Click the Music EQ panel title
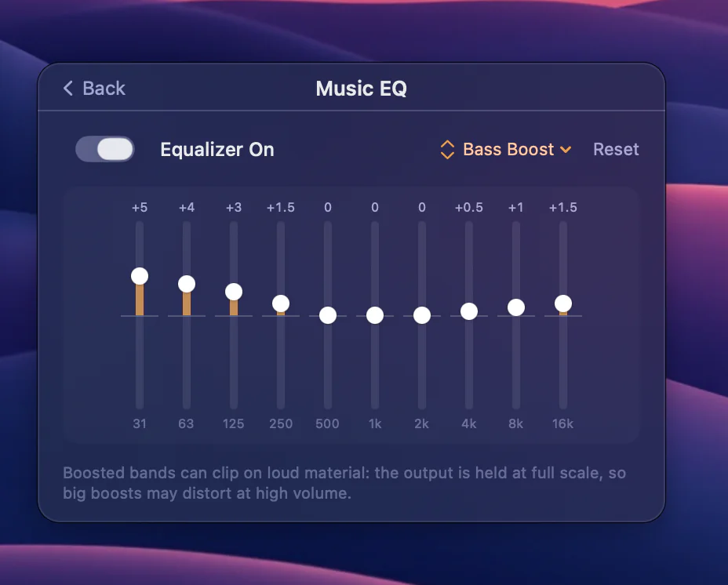This screenshot has width=728, height=585. click(361, 88)
